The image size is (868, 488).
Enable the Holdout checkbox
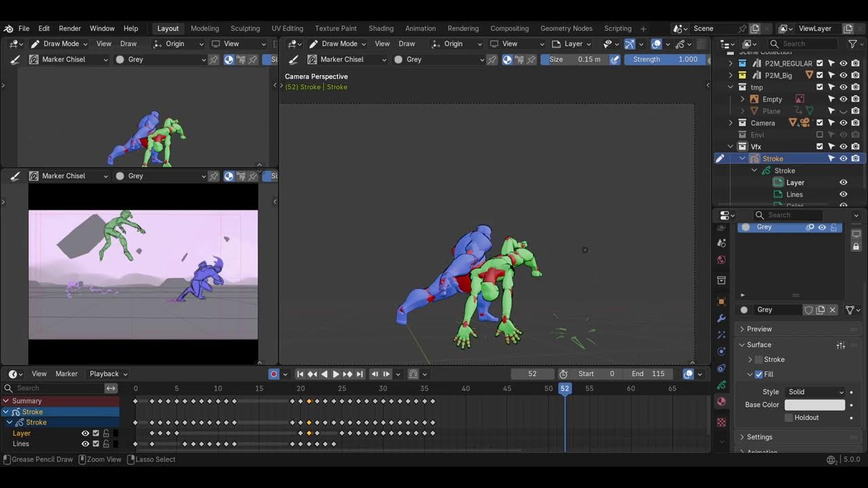789,418
